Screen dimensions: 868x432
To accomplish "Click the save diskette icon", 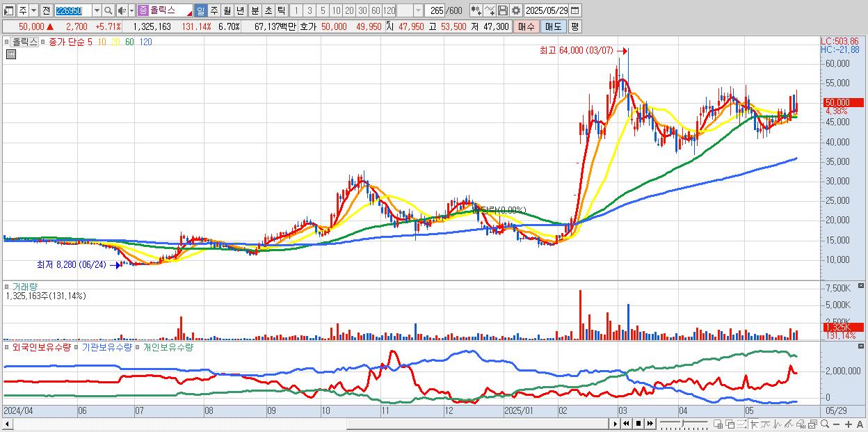I will tap(503, 10).
